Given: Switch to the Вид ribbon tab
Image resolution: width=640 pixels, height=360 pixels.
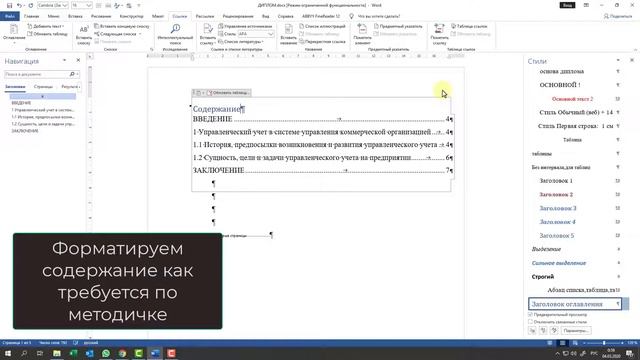Looking at the screenshot, I should (265, 16).
